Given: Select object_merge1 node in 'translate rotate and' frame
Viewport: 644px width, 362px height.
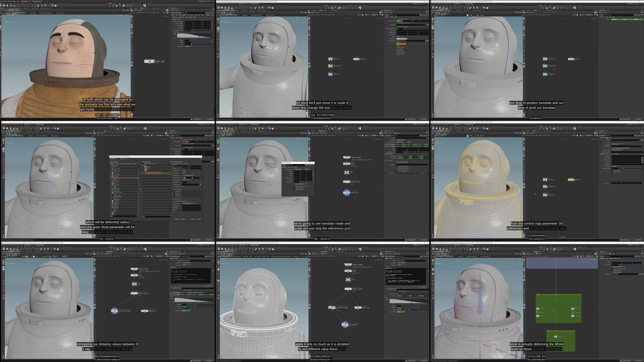Looking at the screenshot, I should [x=347, y=158].
